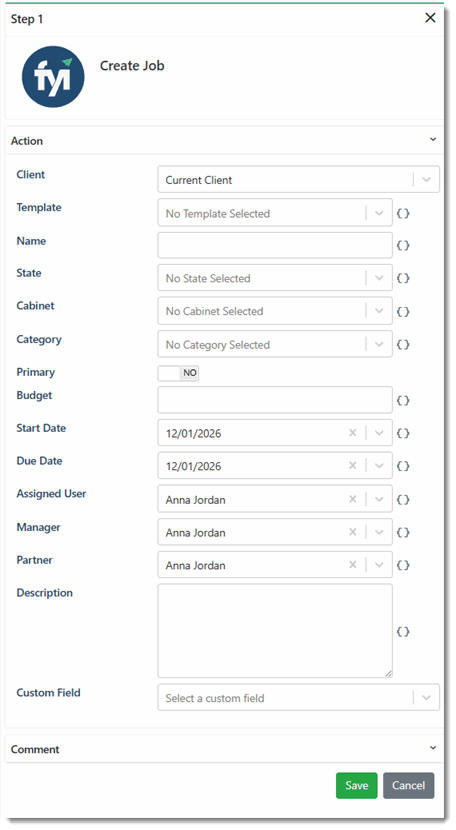Close the Step 1 dialog
Screen dimensions: 456x830
430,18
